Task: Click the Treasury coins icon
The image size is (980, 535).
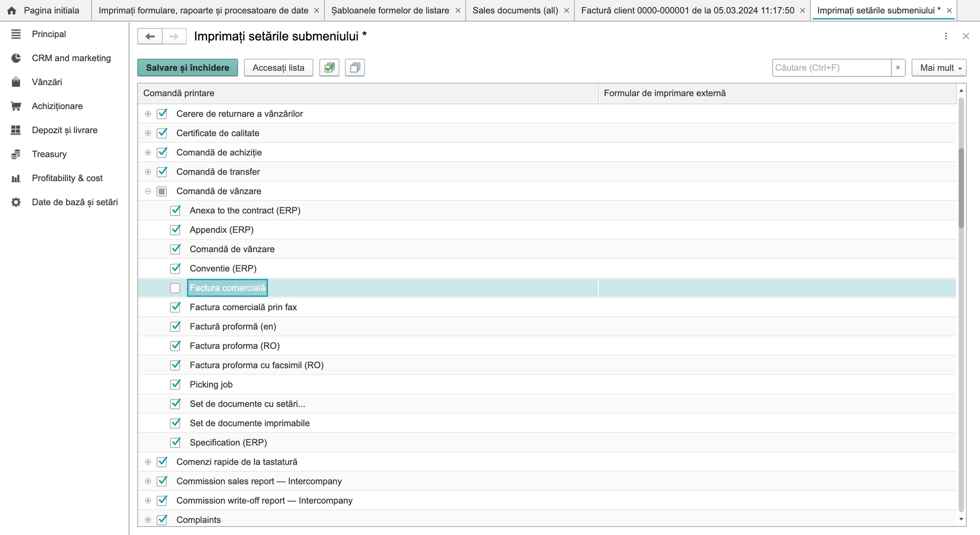Action: coord(16,154)
